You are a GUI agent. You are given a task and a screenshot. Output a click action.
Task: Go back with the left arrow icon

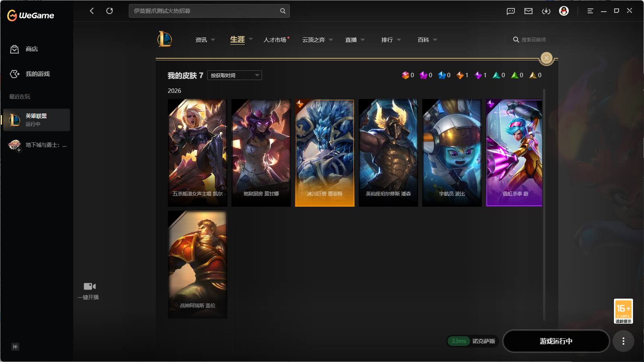pos(92,11)
